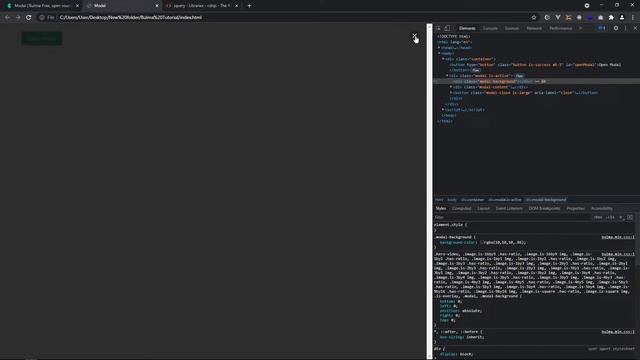This screenshot has height=360, width=640.
Task: Switch to the jquery Libraries cdnjs browser tab
Action: (201, 6)
